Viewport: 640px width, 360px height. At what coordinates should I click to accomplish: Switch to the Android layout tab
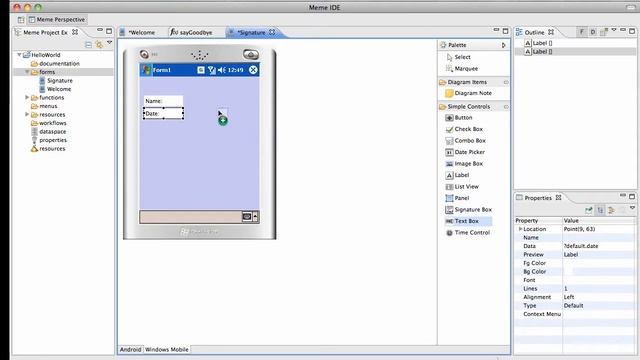[x=130, y=349]
